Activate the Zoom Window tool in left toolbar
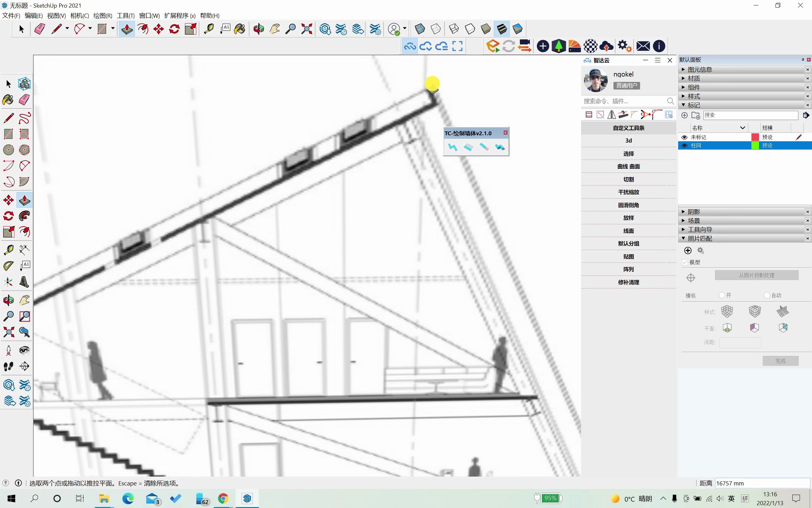The width and height of the screenshot is (812, 508). click(24, 316)
